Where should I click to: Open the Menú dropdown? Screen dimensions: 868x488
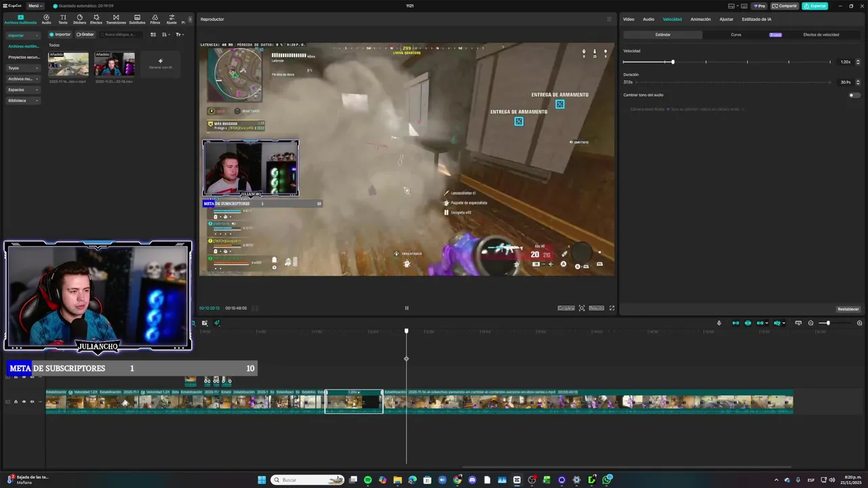pos(35,5)
